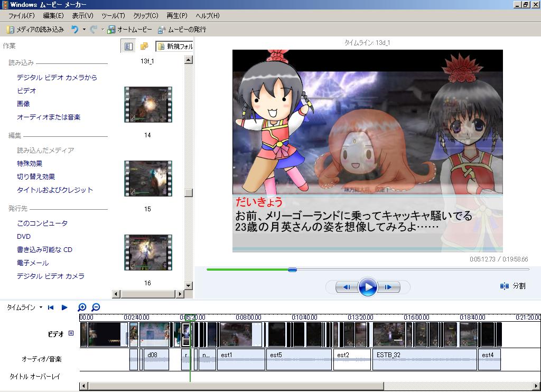Click the ビデオ import link
This screenshot has height=392, width=541.
click(26, 91)
